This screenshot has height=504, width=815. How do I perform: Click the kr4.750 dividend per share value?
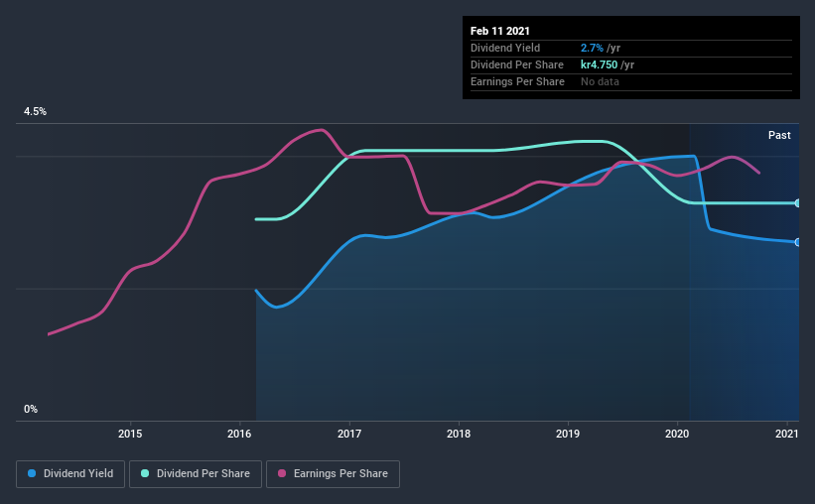(599, 64)
